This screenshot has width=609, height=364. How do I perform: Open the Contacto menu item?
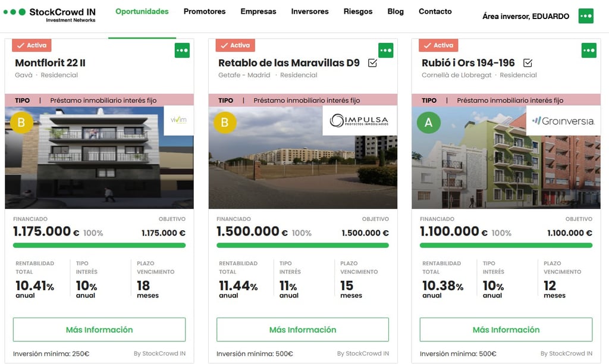(435, 11)
